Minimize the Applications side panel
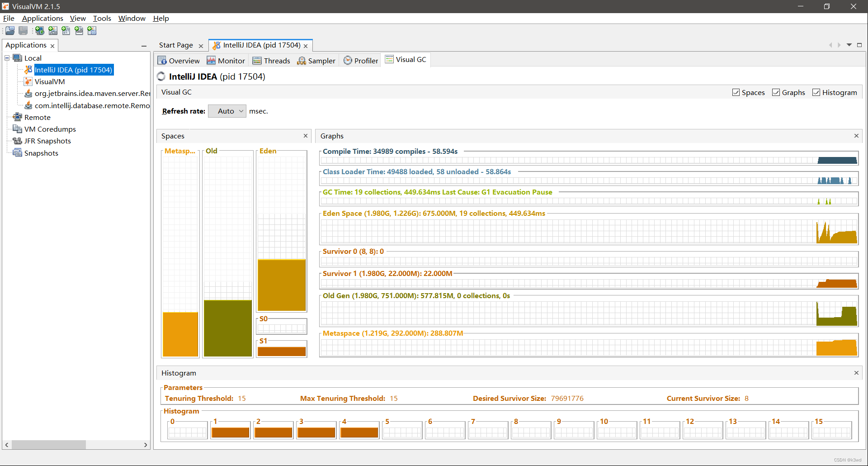The width and height of the screenshot is (868, 466). point(144,46)
